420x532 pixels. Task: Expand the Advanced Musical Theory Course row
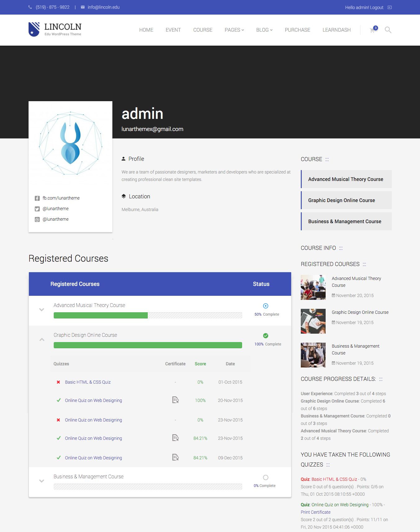pyautogui.click(x=42, y=310)
